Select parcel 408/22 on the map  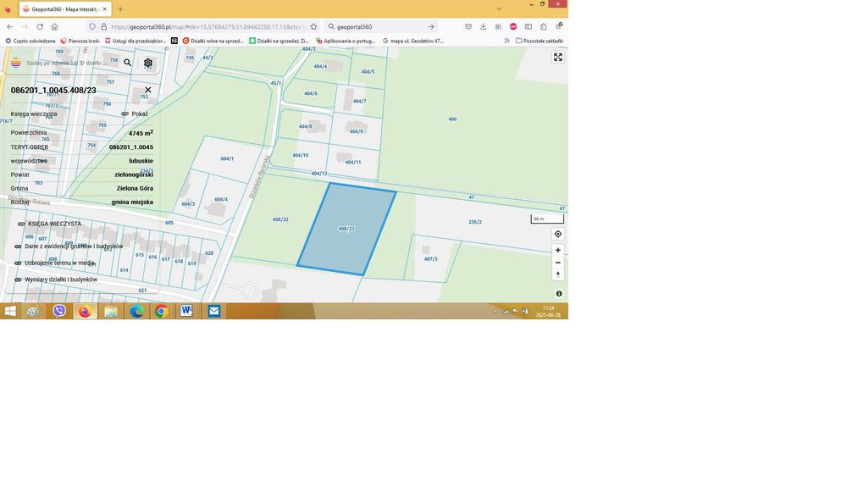pos(280,219)
